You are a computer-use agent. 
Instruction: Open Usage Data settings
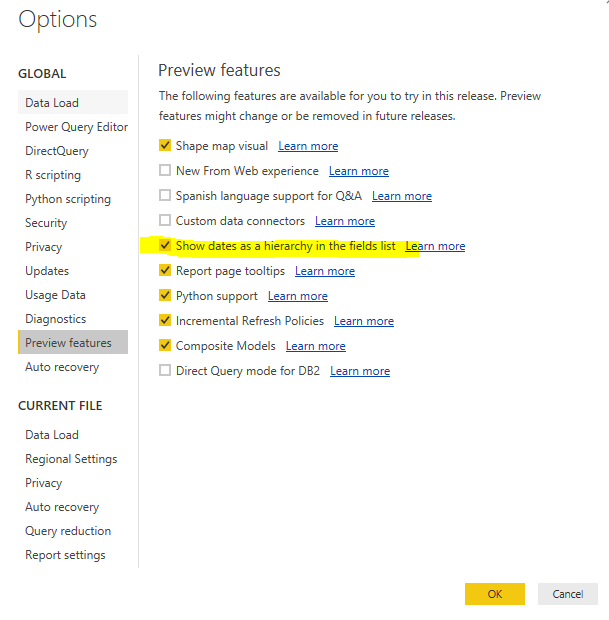[x=73, y=295]
